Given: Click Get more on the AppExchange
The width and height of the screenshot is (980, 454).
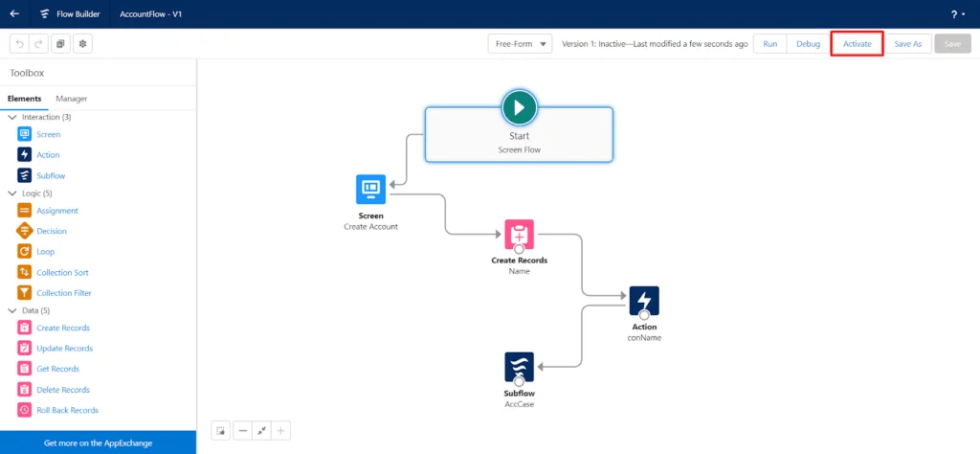Looking at the screenshot, I should coord(99,443).
